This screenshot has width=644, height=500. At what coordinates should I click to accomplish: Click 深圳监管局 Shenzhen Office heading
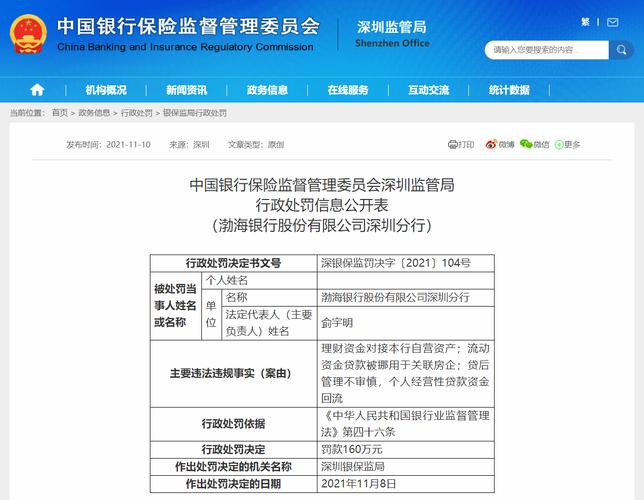(x=392, y=34)
